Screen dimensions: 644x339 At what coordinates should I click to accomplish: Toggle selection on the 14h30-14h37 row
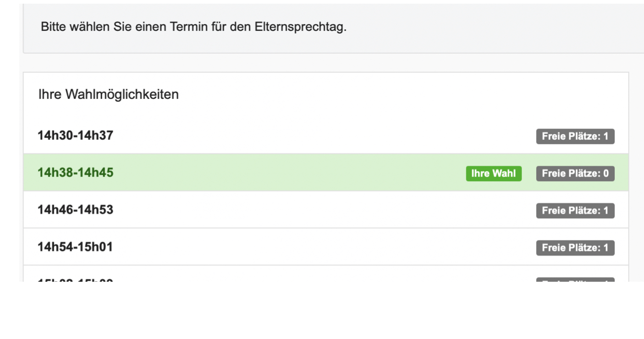[275, 133]
